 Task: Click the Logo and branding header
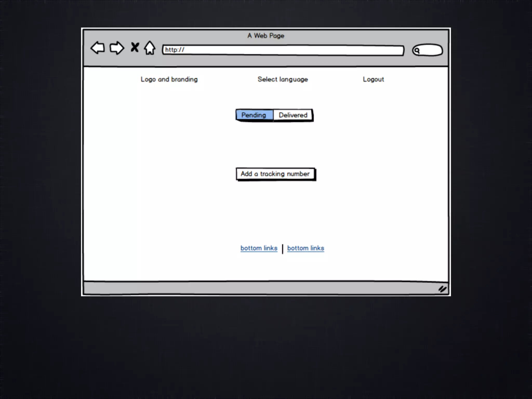(169, 79)
